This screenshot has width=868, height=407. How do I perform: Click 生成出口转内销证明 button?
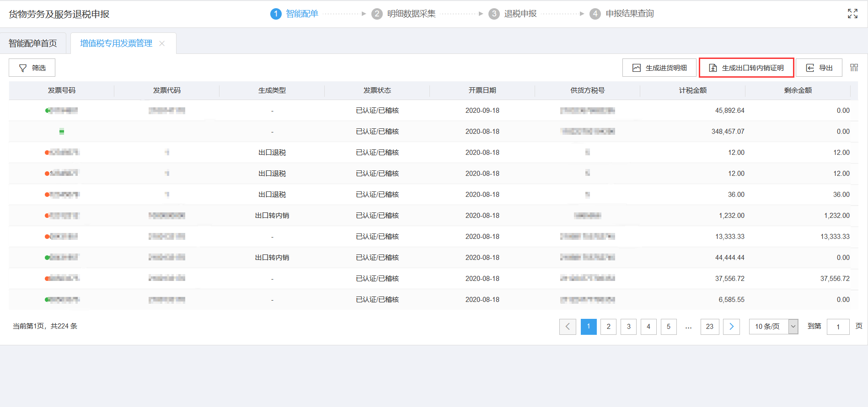pos(746,68)
